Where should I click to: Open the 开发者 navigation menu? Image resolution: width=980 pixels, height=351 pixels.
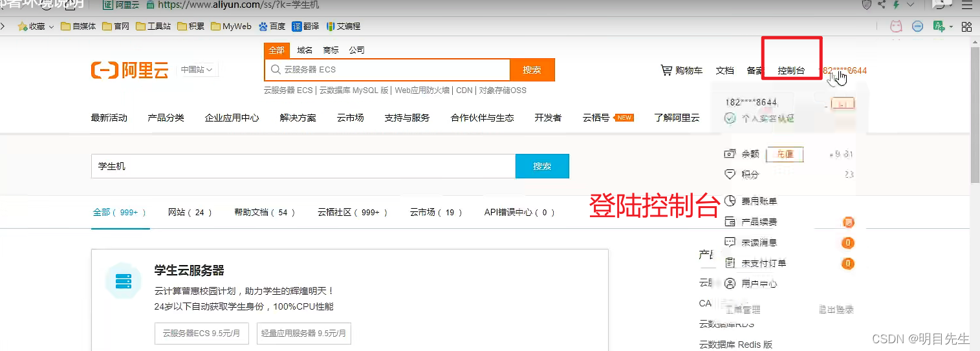click(x=548, y=118)
